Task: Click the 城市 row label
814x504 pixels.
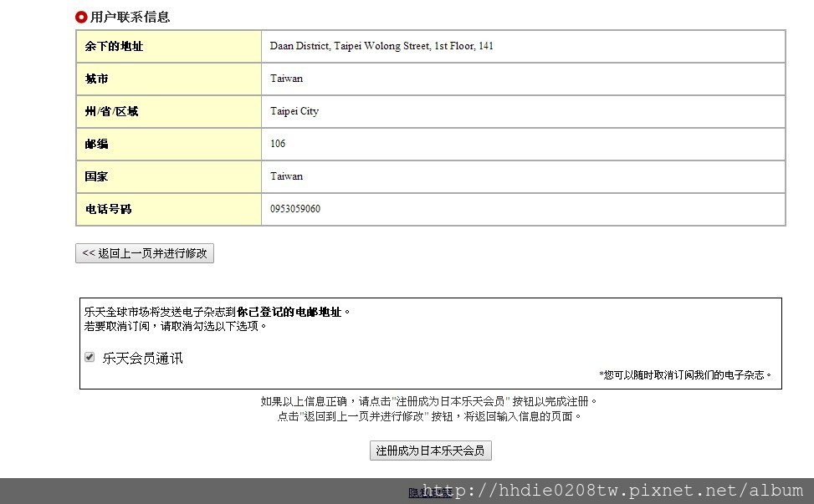Action: tap(97, 79)
